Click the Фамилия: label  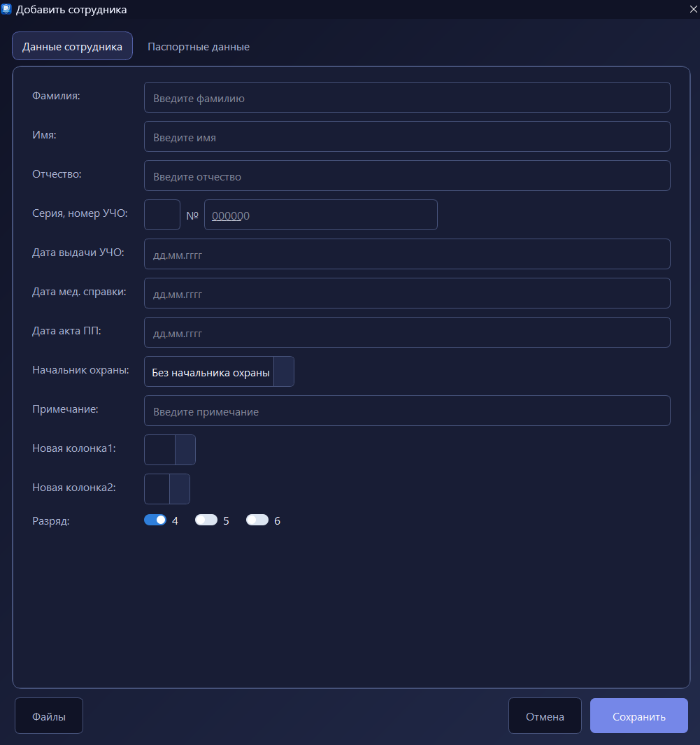click(x=56, y=96)
